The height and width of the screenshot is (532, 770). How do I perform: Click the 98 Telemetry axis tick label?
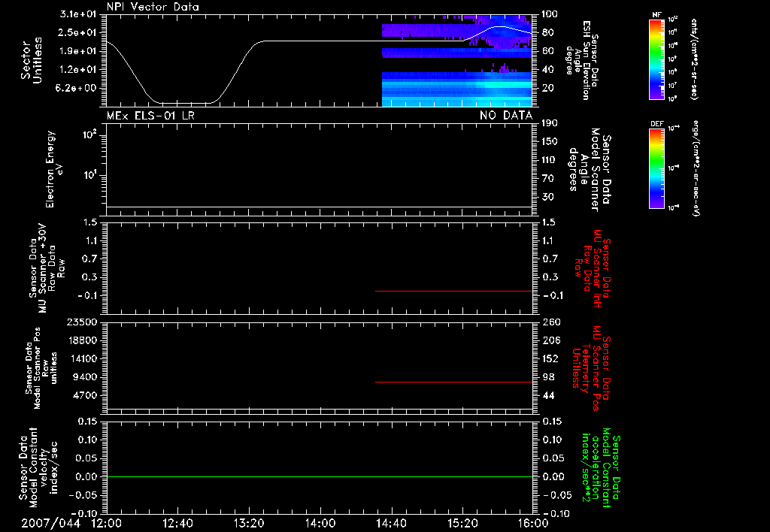click(548, 377)
